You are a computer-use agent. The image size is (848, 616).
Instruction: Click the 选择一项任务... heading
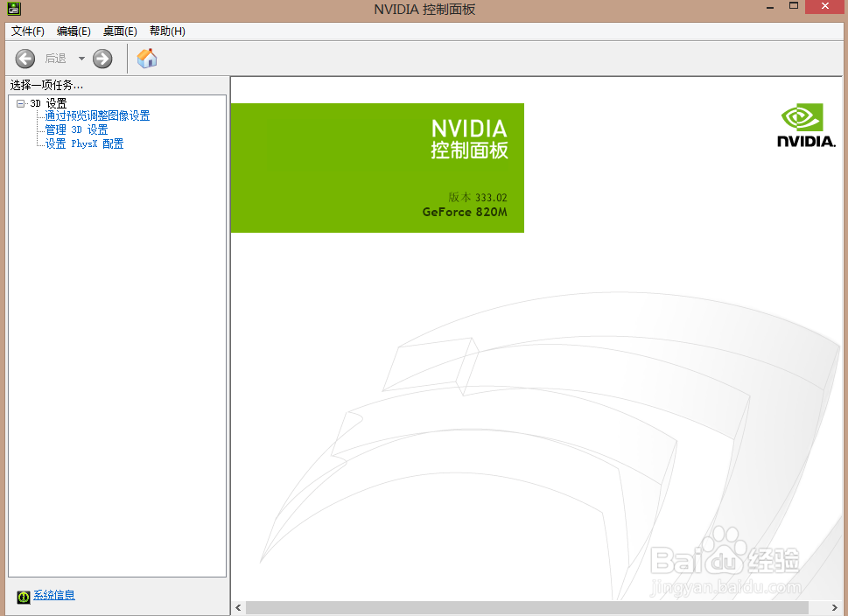[46, 85]
